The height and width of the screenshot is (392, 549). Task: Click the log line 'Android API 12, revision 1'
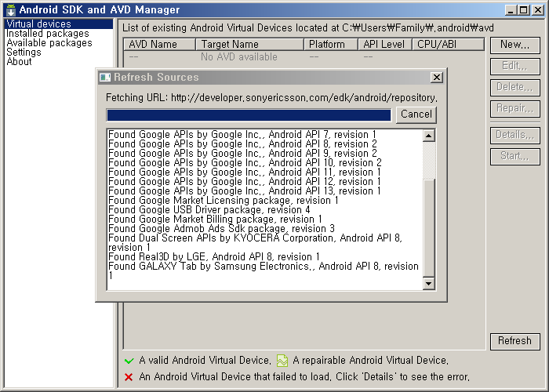(x=245, y=182)
